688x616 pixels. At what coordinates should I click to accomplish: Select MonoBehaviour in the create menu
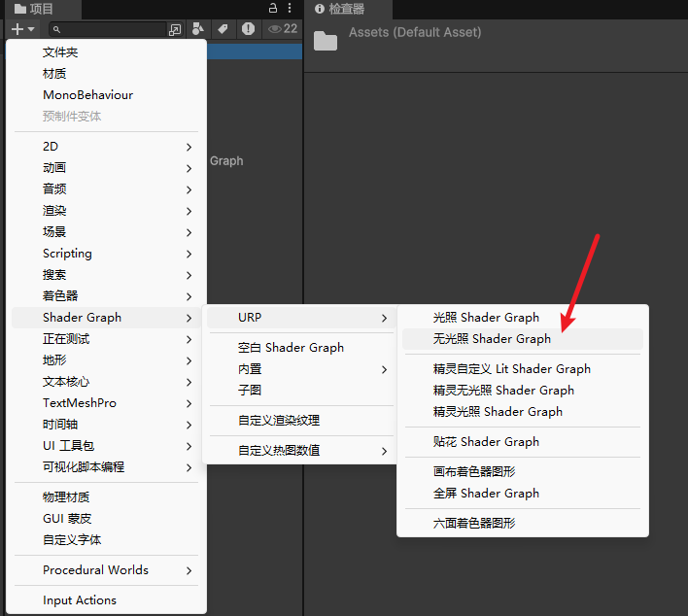[x=106, y=95]
